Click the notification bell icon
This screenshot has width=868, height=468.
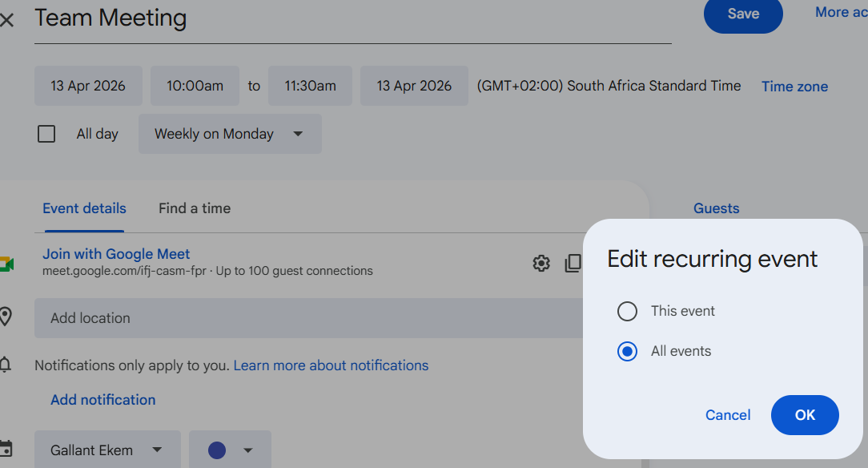pyautogui.click(x=5, y=365)
